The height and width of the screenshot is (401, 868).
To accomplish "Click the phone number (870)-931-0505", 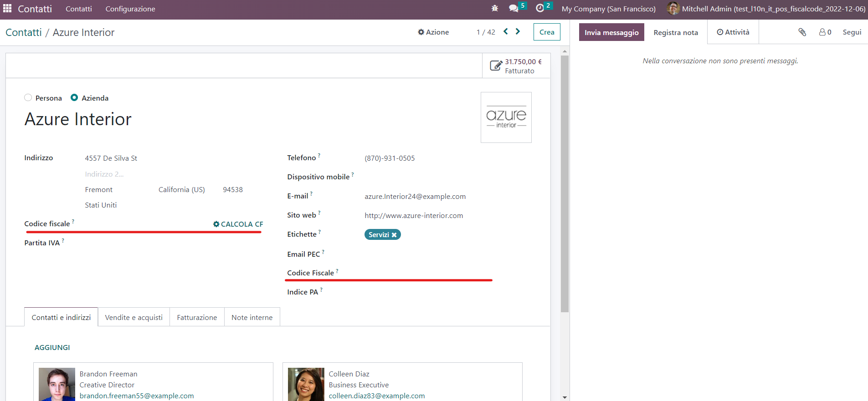I will tap(390, 158).
